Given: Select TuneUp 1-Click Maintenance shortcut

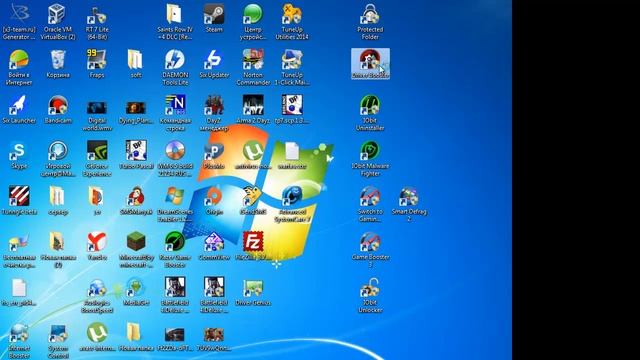Looking at the screenshot, I should tap(292, 67).
